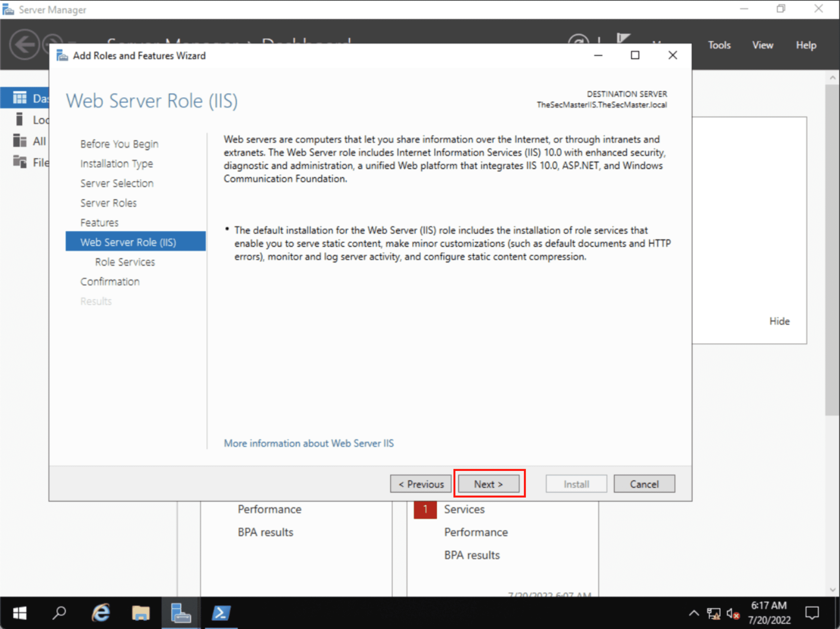Image resolution: width=840 pixels, height=629 pixels.
Task: Click the Server Manager back arrow
Action: coord(24,44)
